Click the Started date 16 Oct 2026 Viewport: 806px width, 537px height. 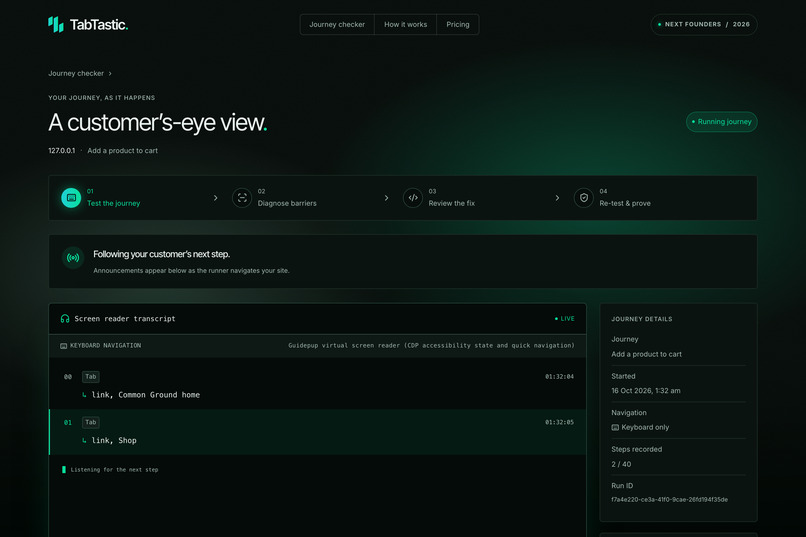pyautogui.click(x=646, y=391)
